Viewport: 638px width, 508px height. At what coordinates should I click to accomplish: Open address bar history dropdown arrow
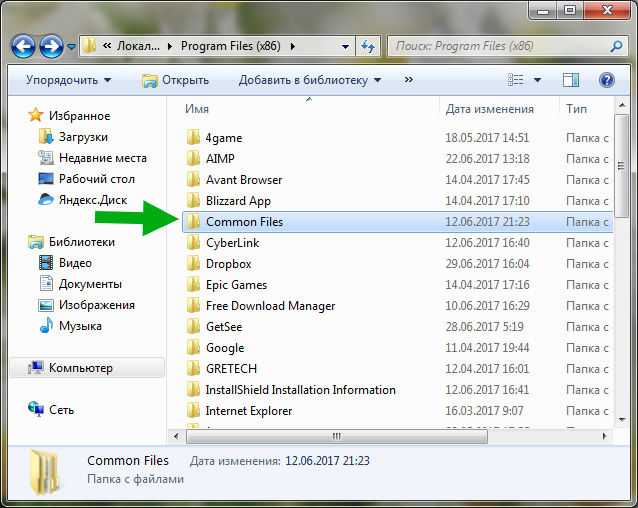point(345,47)
